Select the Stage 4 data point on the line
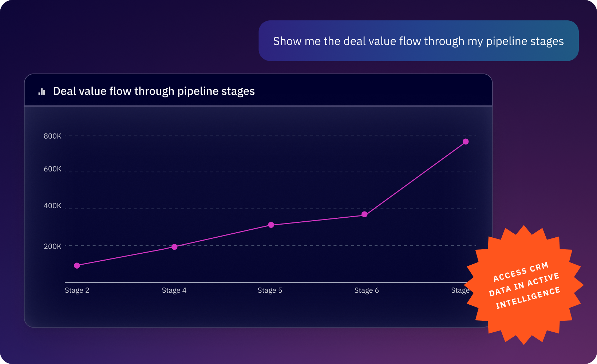 click(x=174, y=247)
